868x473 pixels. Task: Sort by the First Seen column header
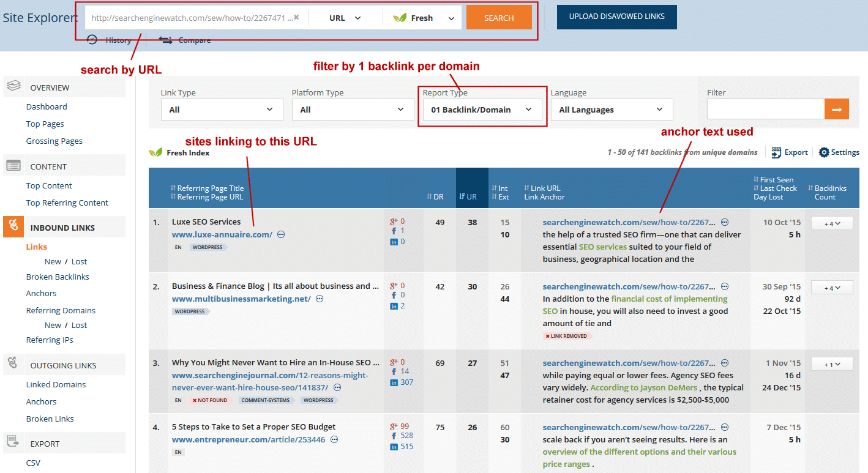coord(773,179)
